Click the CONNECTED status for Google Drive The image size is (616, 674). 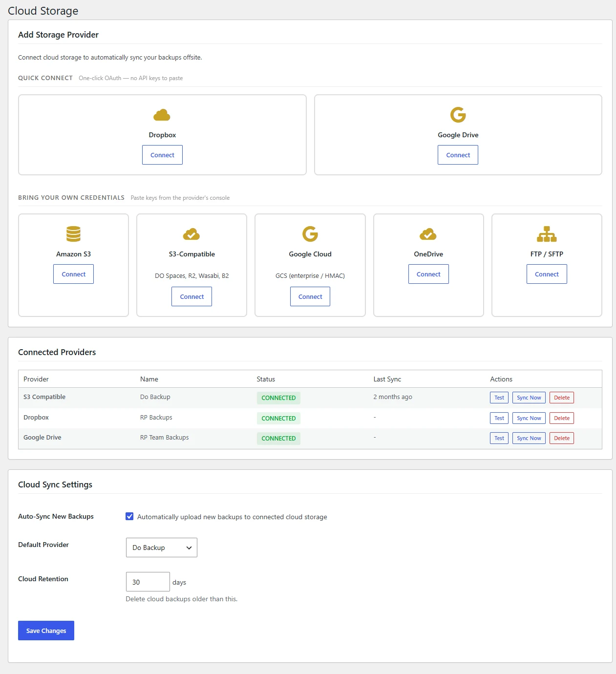tap(278, 438)
